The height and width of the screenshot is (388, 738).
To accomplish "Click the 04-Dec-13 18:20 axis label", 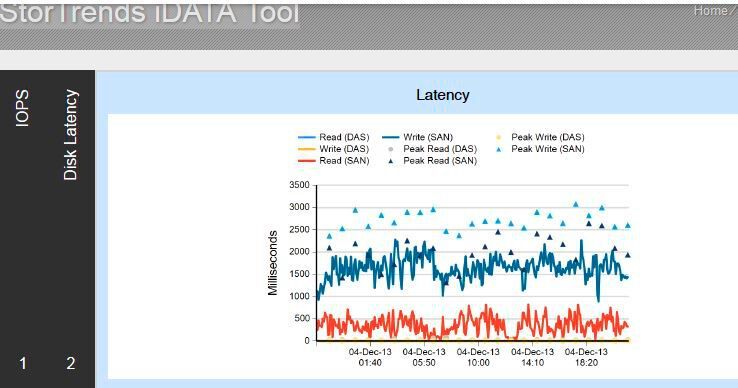I will coord(586,357).
